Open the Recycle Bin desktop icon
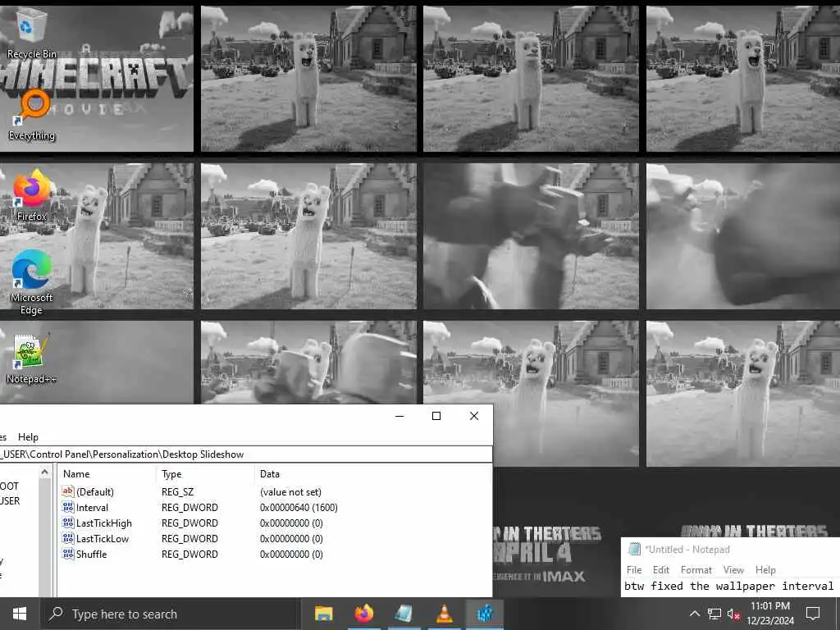 31,33
